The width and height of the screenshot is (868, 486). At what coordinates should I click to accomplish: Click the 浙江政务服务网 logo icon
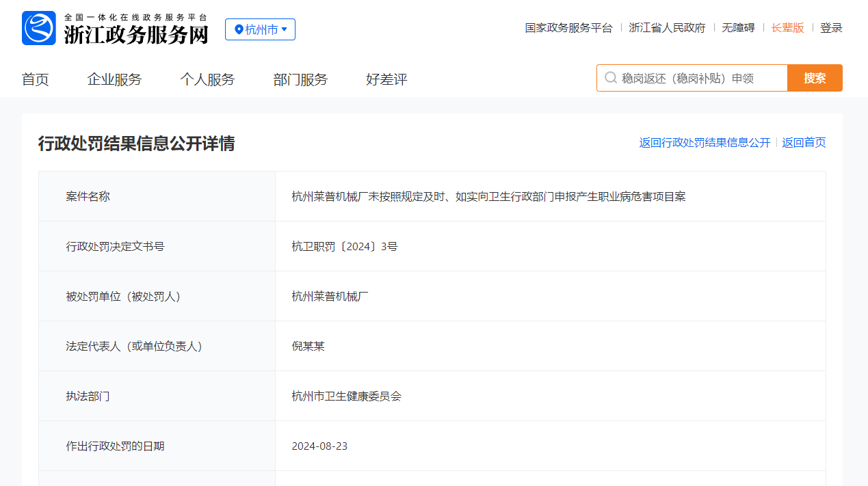coord(39,28)
